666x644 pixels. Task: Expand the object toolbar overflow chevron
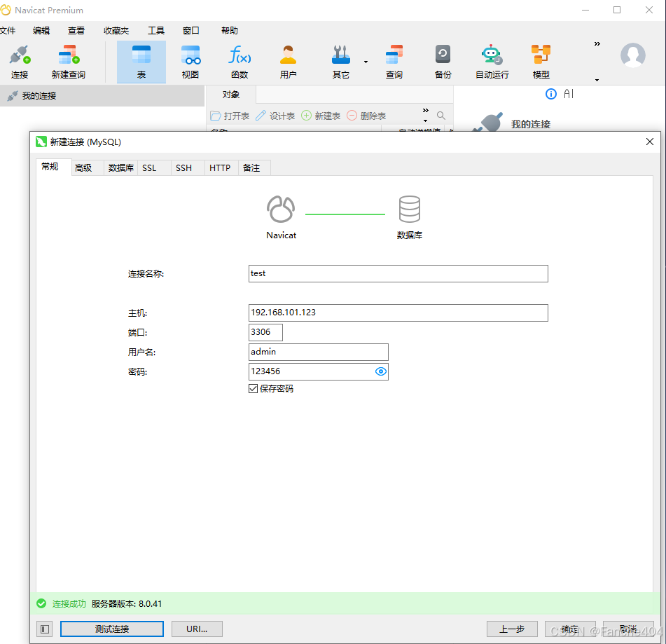(425, 111)
